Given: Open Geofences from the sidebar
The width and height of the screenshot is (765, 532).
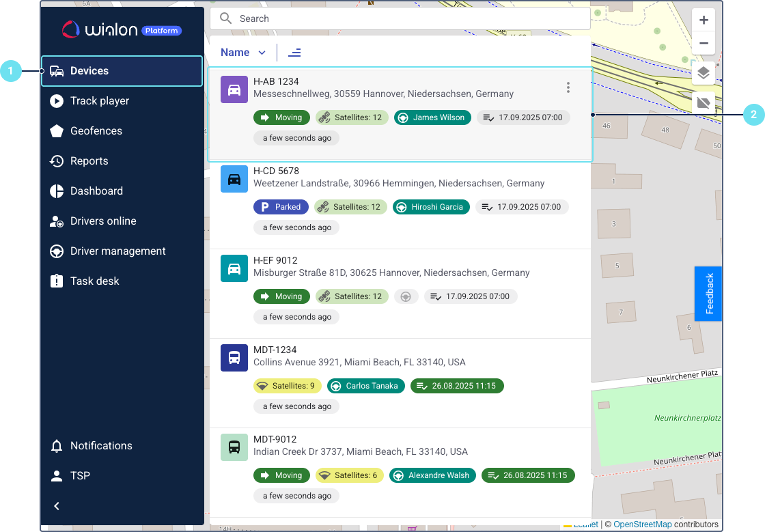Looking at the screenshot, I should 96,131.
